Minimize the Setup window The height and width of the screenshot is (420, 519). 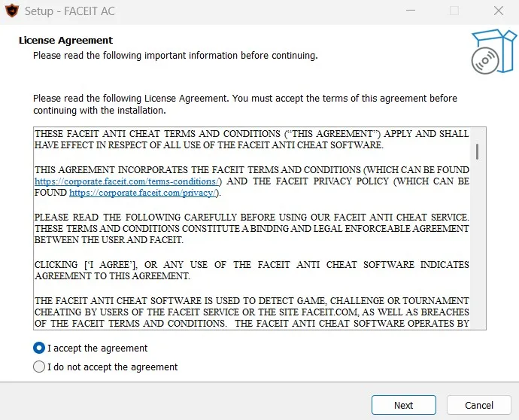(x=411, y=11)
